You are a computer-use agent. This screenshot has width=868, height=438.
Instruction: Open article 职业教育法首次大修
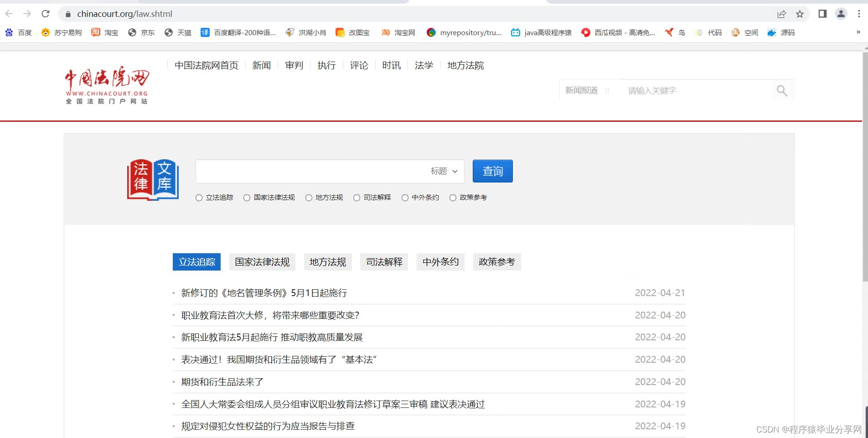[x=270, y=315]
